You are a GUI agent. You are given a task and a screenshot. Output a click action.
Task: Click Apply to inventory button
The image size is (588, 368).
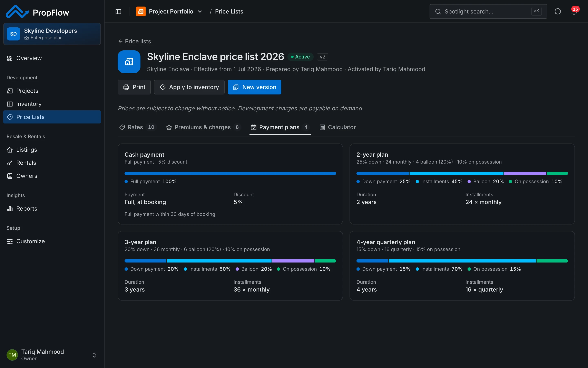tap(189, 87)
